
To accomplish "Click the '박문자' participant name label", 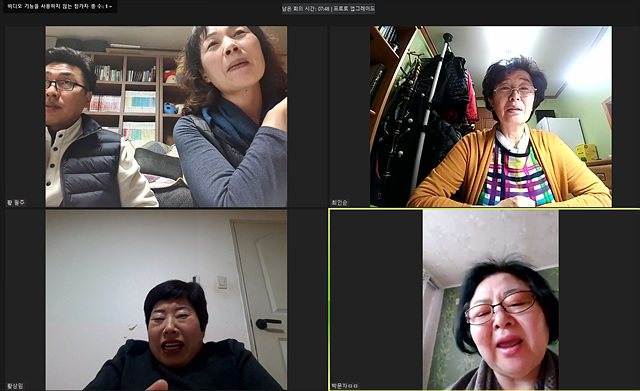I will coord(344,386).
